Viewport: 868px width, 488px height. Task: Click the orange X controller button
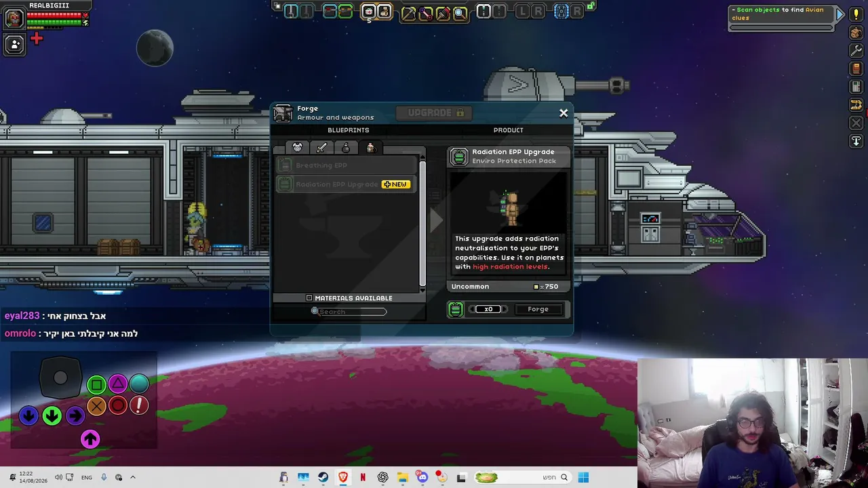pyautogui.click(x=96, y=406)
